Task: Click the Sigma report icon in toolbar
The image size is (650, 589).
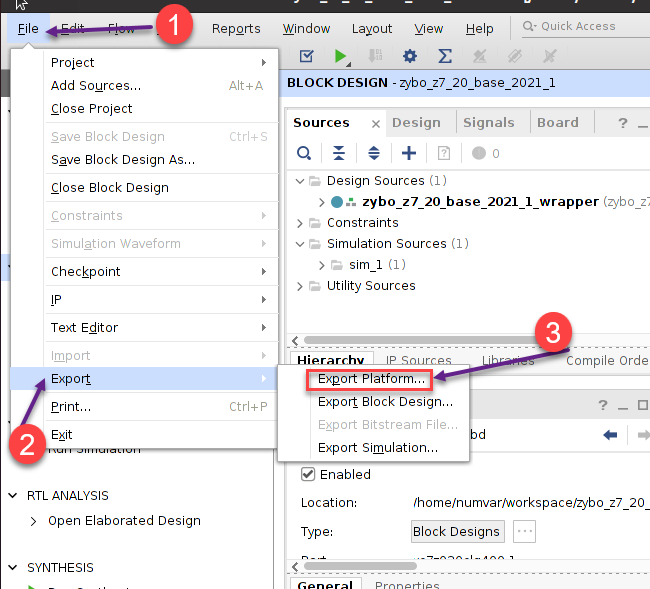Action: point(445,56)
